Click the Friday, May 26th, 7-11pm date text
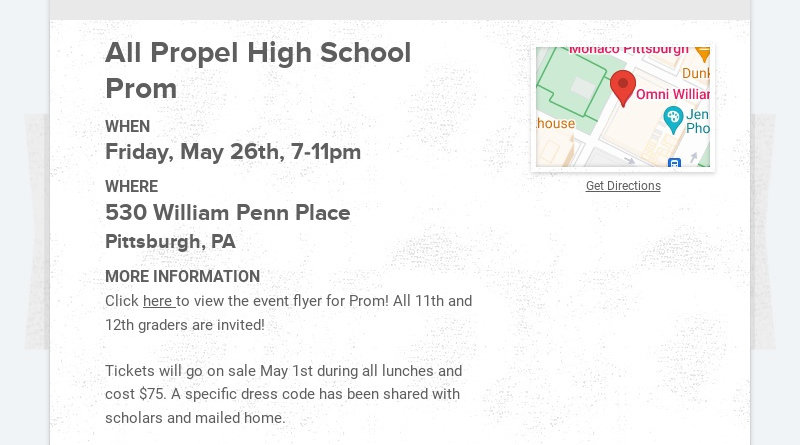800x445 pixels. click(233, 152)
